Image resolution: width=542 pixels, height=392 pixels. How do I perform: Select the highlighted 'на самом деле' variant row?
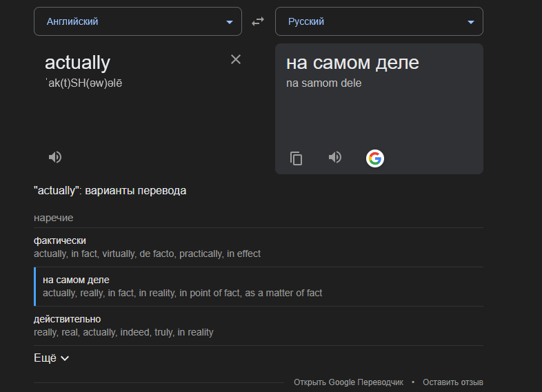[x=259, y=287]
